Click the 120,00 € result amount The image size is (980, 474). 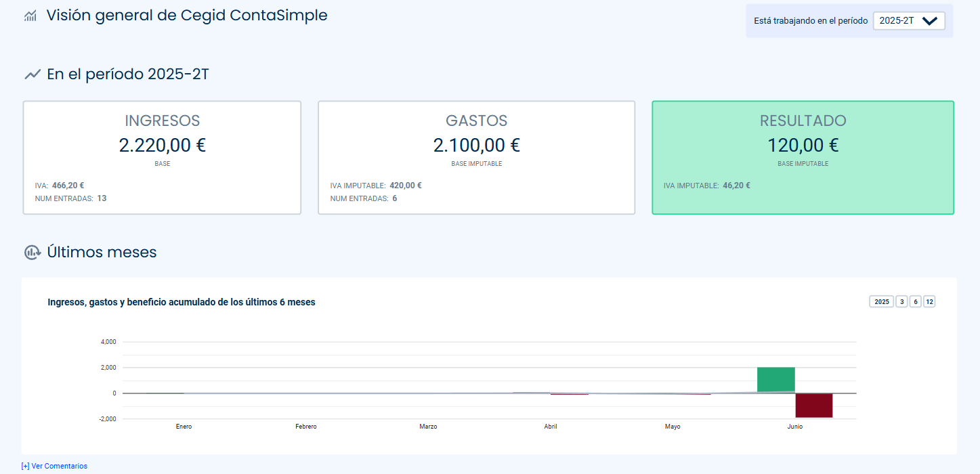803,146
